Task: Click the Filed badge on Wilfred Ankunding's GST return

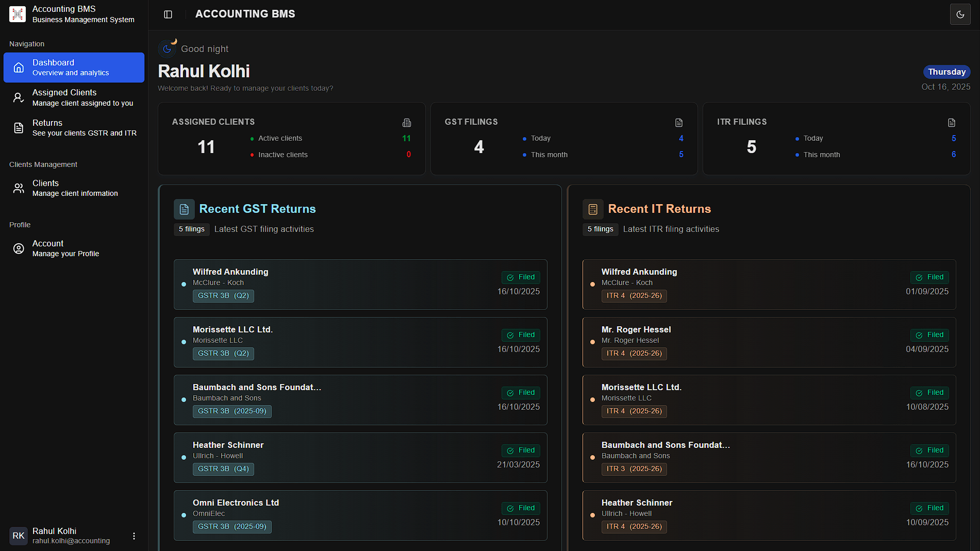Action: (x=520, y=277)
